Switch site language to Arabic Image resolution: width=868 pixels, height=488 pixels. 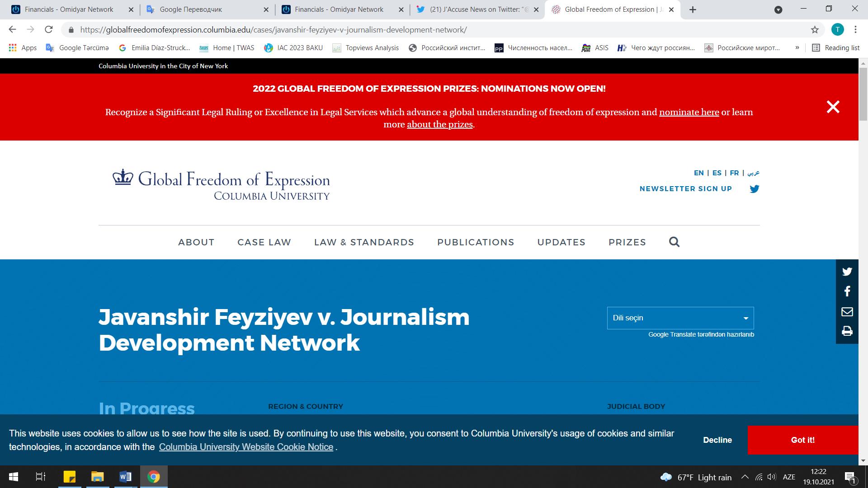(x=753, y=173)
